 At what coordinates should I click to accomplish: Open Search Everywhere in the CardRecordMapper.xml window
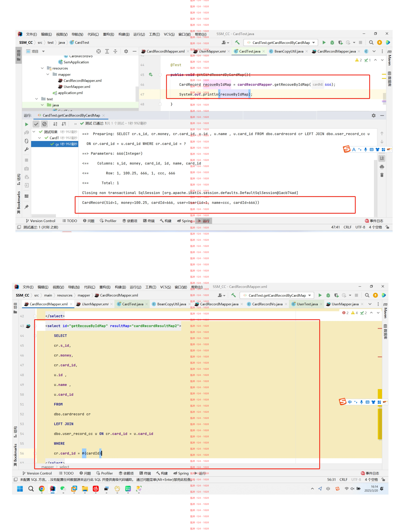pos(367,295)
